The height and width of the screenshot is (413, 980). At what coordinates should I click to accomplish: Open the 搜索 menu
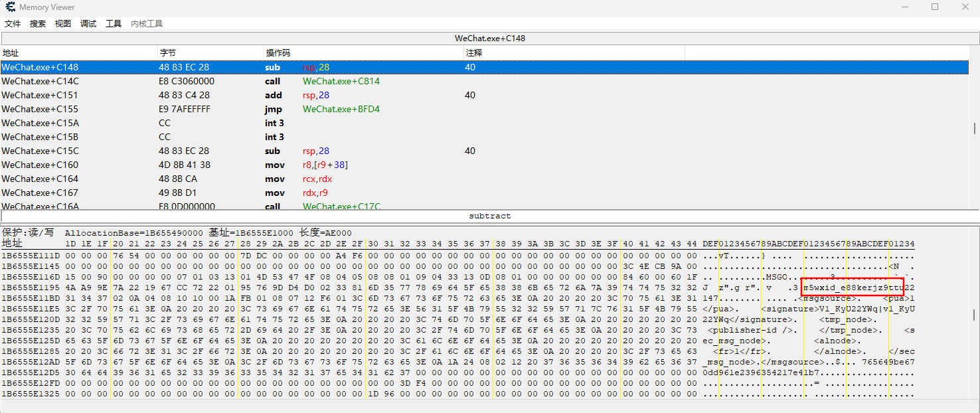(38, 24)
